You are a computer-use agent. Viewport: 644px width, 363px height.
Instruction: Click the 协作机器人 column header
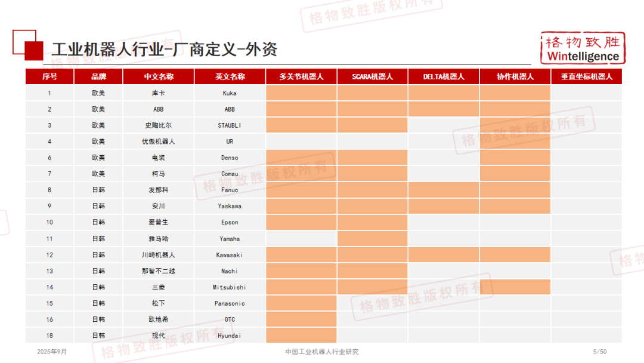pos(515,76)
